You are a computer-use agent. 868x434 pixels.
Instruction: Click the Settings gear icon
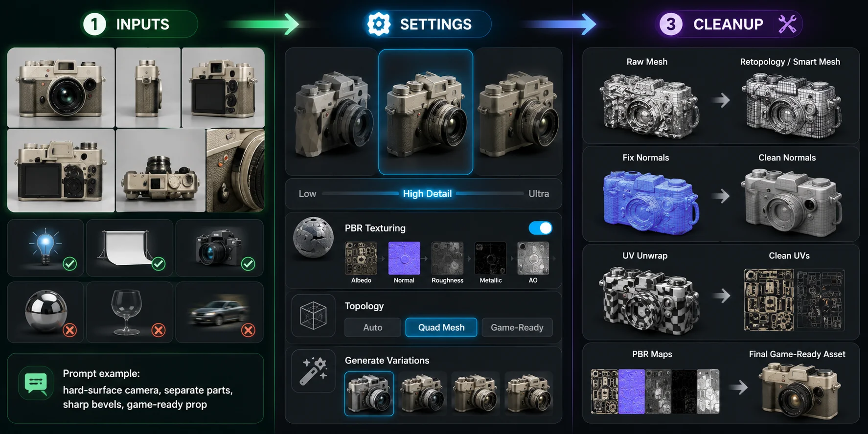click(x=379, y=24)
